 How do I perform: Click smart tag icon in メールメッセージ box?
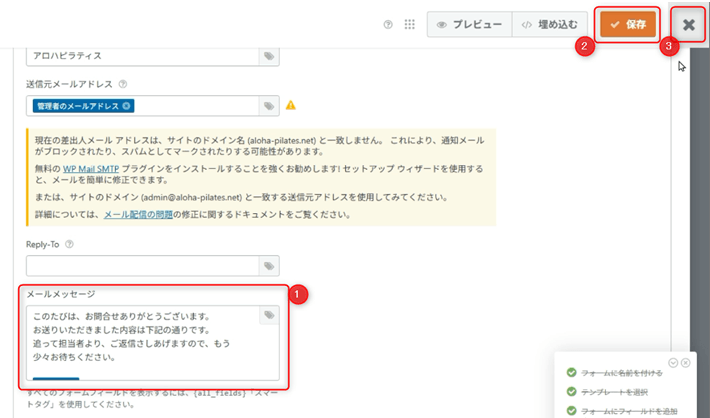point(269,315)
